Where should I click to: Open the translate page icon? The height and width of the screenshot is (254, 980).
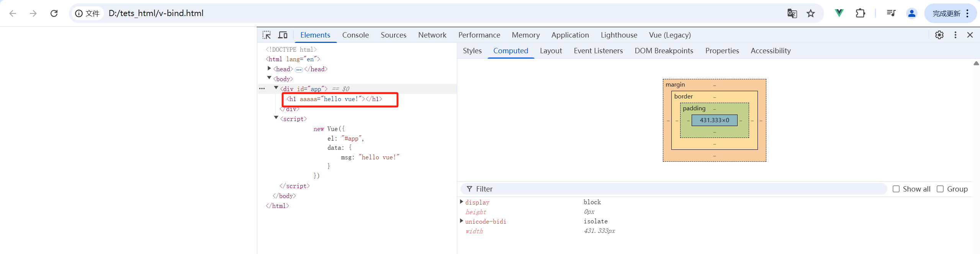point(792,13)
